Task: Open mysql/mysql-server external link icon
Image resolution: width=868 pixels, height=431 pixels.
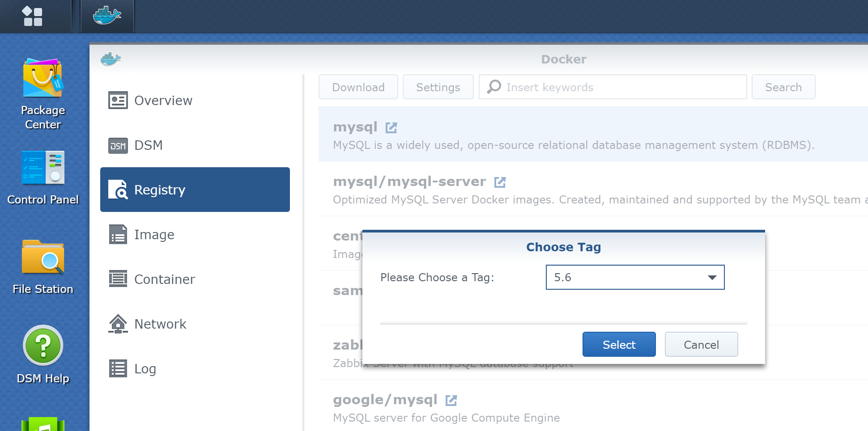Action: click(500, 182)
